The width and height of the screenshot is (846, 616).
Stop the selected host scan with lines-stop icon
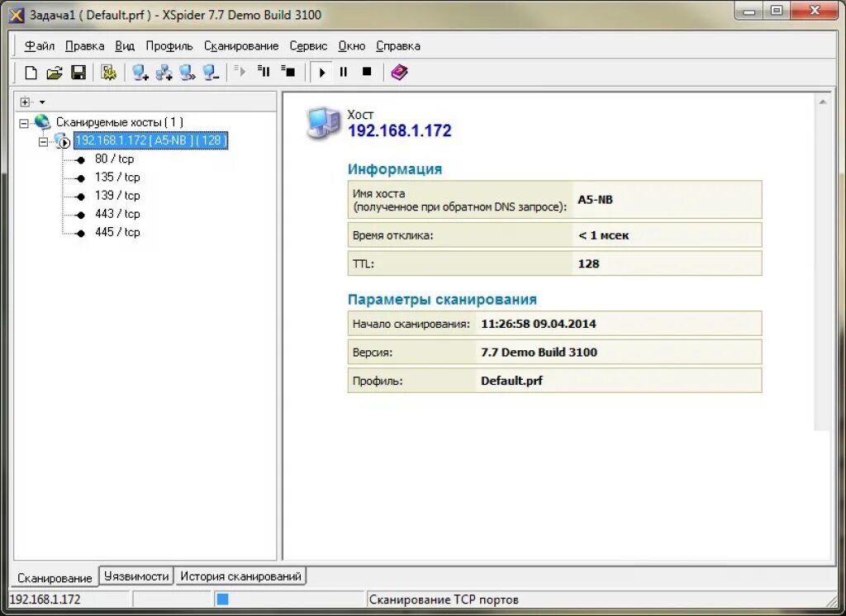click(288, 71)
